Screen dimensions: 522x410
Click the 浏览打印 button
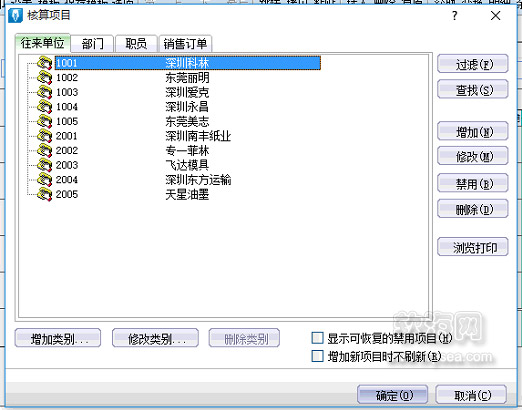(x=473, y=247)
